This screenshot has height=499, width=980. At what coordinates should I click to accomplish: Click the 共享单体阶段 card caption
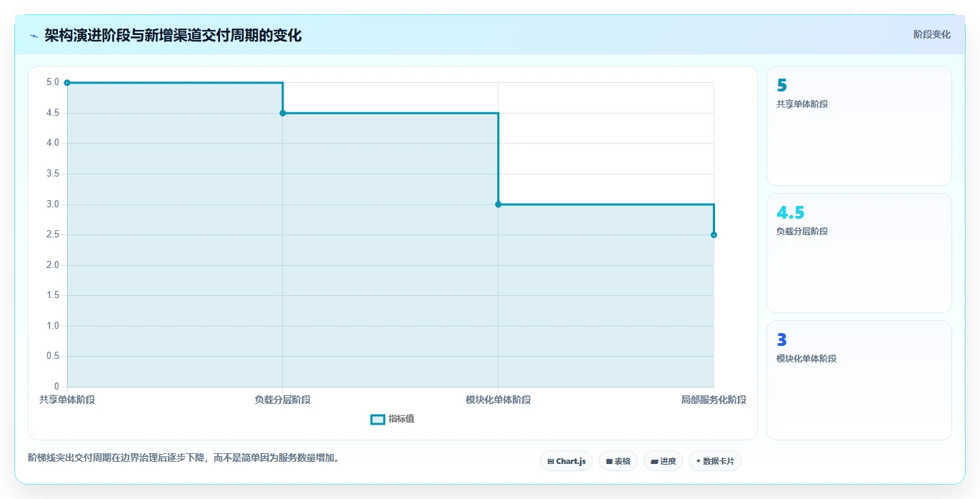(802, 104)
